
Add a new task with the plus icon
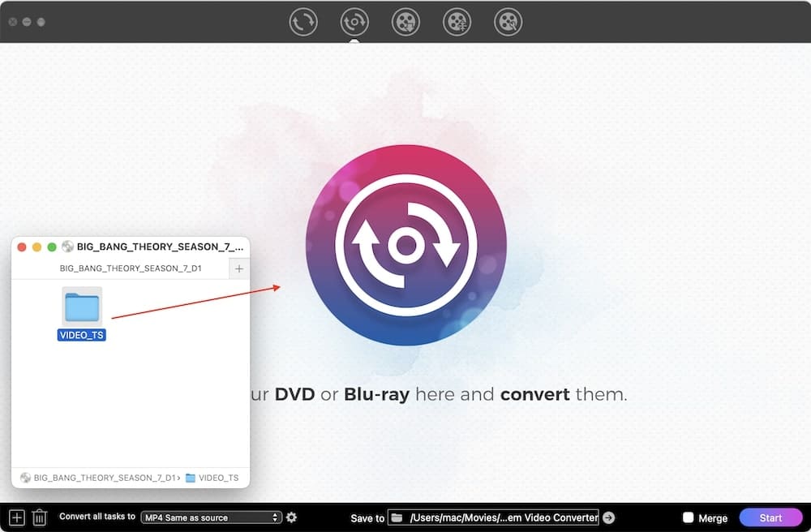coord(16,517)
